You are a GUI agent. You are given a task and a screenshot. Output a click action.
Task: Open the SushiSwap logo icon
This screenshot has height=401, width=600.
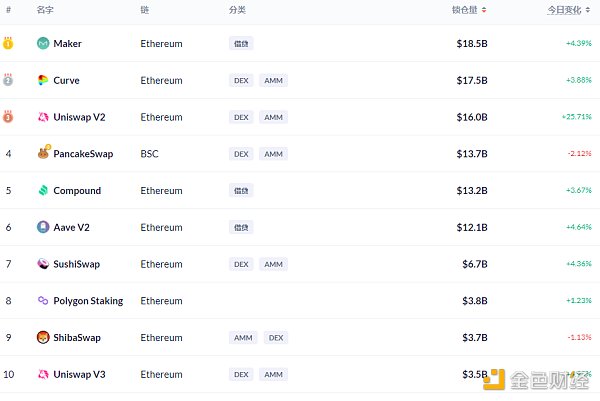click(x=43, y=264)
